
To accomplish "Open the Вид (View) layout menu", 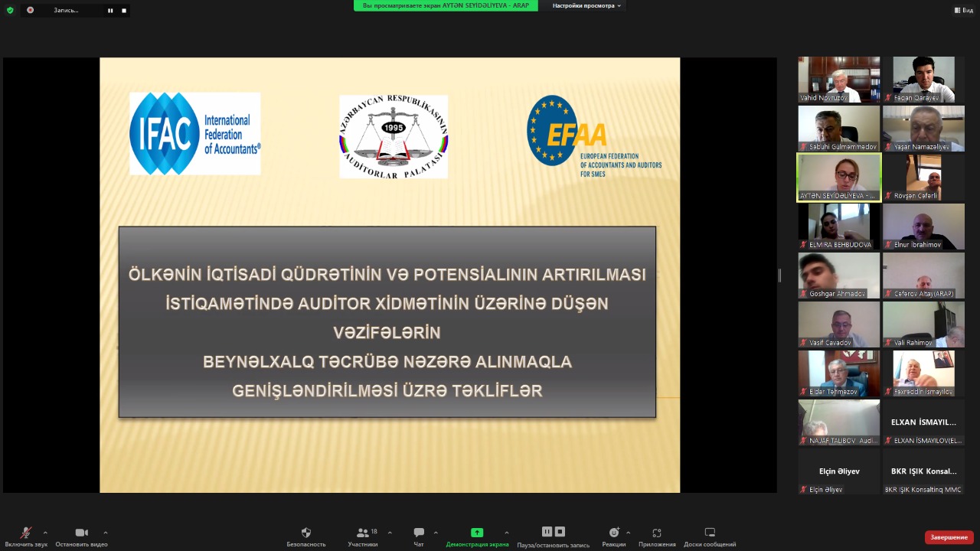I will 962,10.
